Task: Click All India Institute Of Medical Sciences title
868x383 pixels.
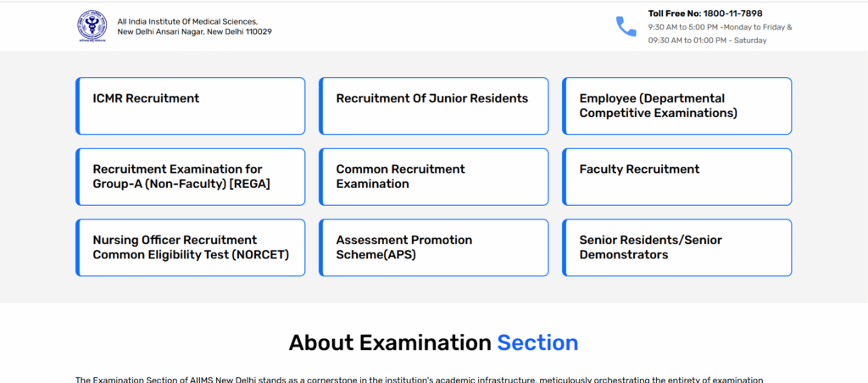Action: pos(187,21)
